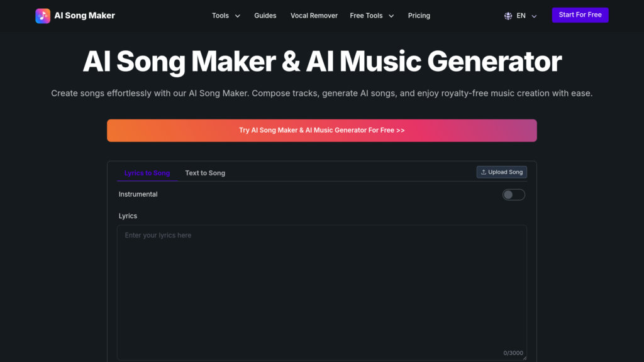Click the Upload Song button
The image size is (644, 362).
pyautogui.click(x=501, y=172)
